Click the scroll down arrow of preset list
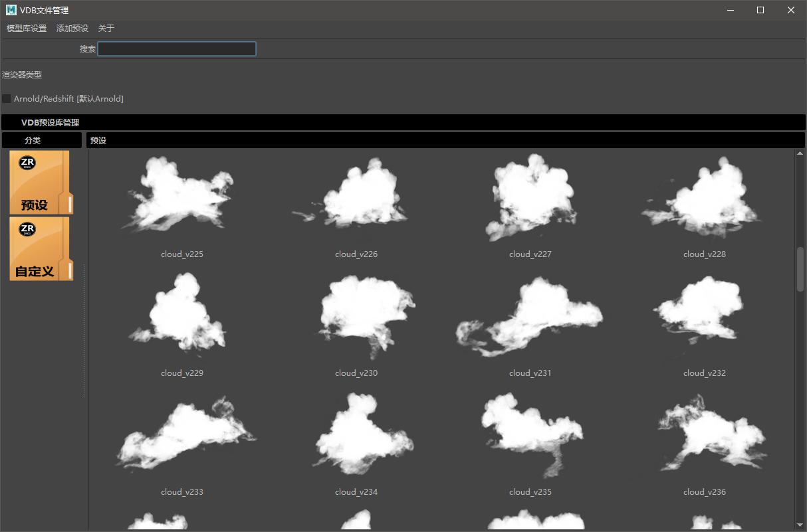807x532 pixels. [x=800, y=524]
